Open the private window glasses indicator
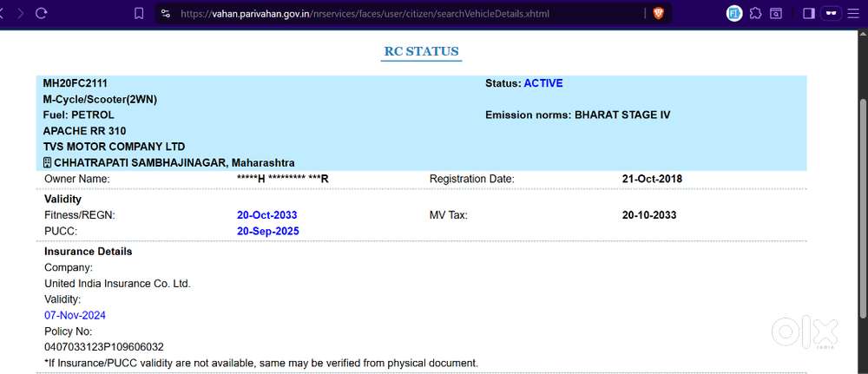The image size is (868, 374). pyautogui.click(x=832, y=13)
